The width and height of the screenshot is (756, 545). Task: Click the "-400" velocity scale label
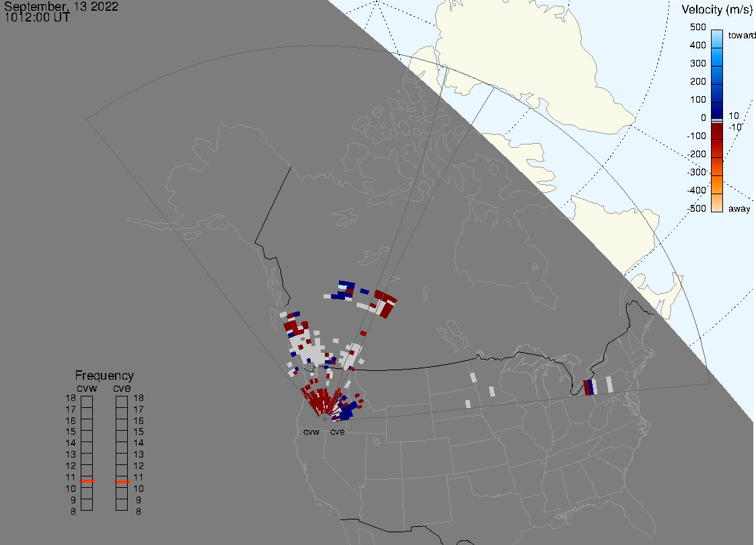tap(696, 190)
